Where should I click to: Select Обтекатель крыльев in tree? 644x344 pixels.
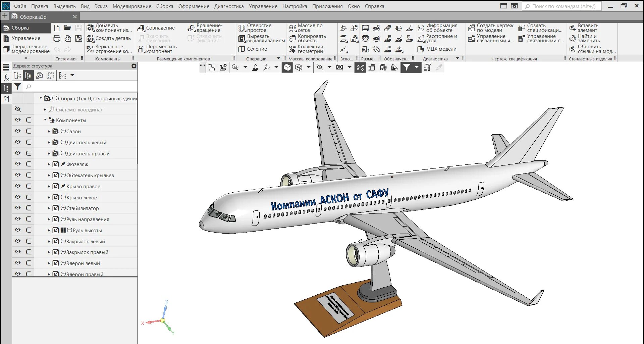click(x=90, y=176)
